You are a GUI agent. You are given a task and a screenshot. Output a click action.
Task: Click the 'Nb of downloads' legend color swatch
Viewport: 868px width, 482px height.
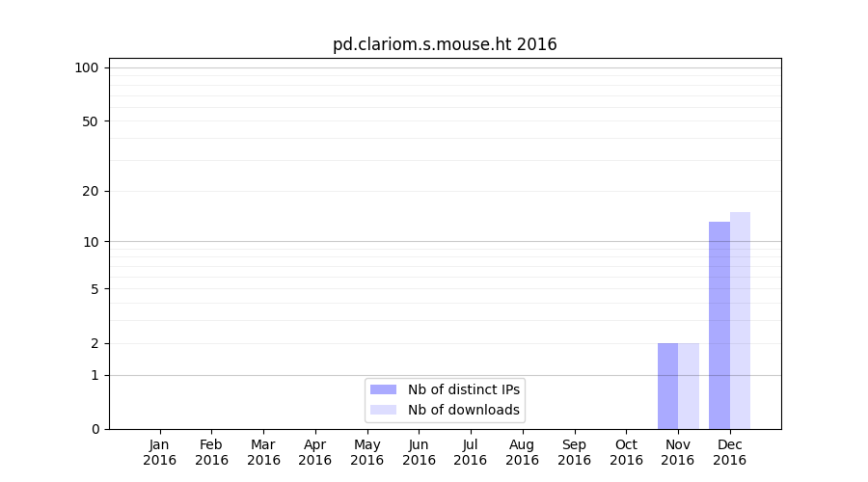(383, 410)
